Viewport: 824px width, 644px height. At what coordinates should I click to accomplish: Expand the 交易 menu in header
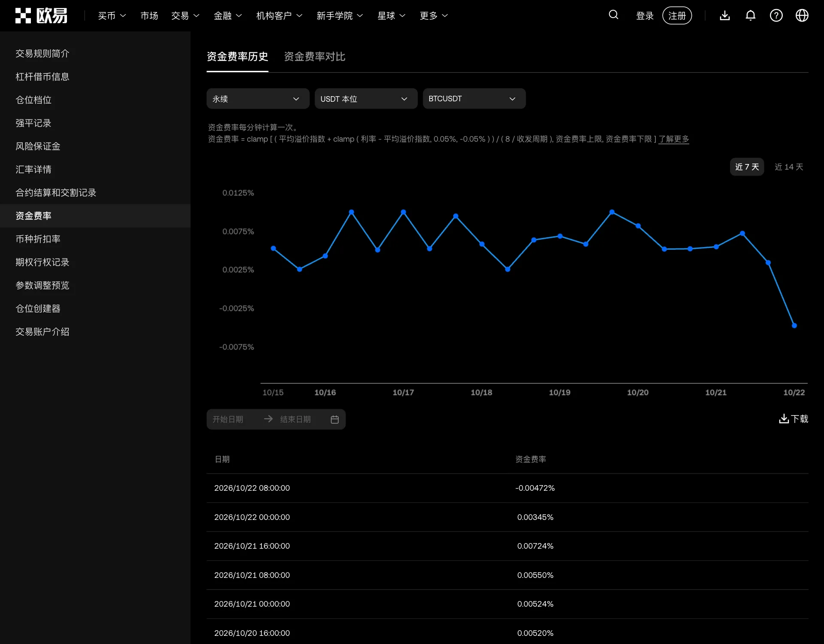coord(185,16)
